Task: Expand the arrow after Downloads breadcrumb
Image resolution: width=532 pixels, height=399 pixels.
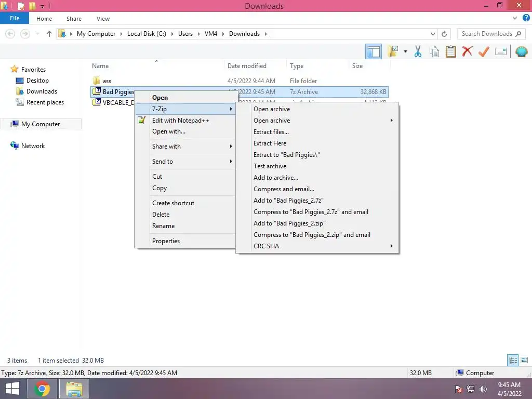Action: coord(265,34)
